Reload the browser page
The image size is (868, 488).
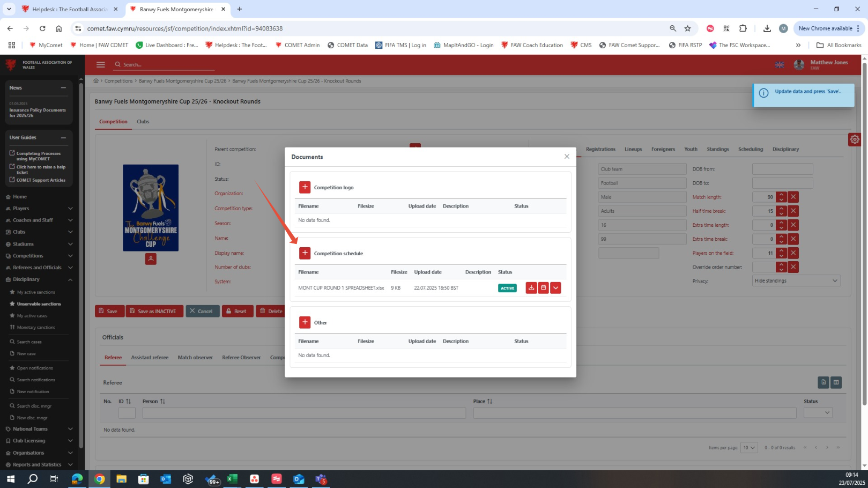[x=42, y=28]
